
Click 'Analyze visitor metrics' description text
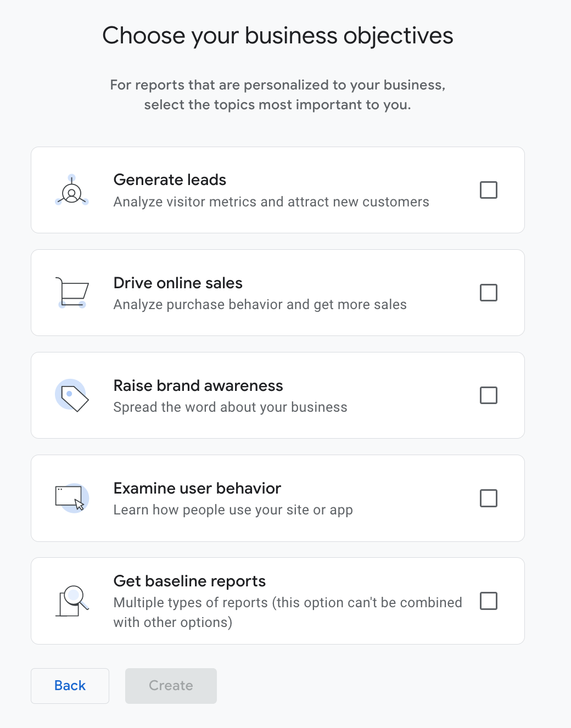271,202
